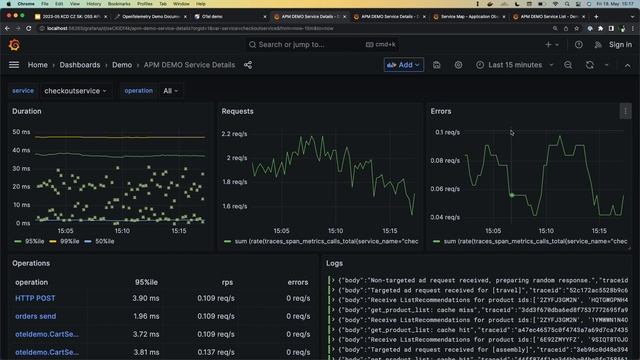This screenshot has width=640, height=360.
Task: Sort by the rps column header
Action: (x=227, y=282)
